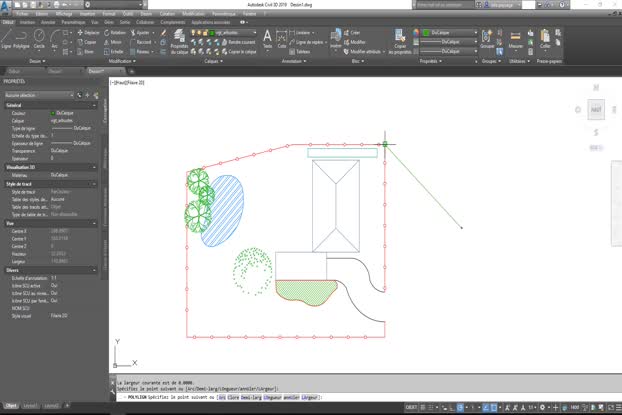Open the Format menu
The height and width of the screenshot is (415, 622).
click(109, 14)
